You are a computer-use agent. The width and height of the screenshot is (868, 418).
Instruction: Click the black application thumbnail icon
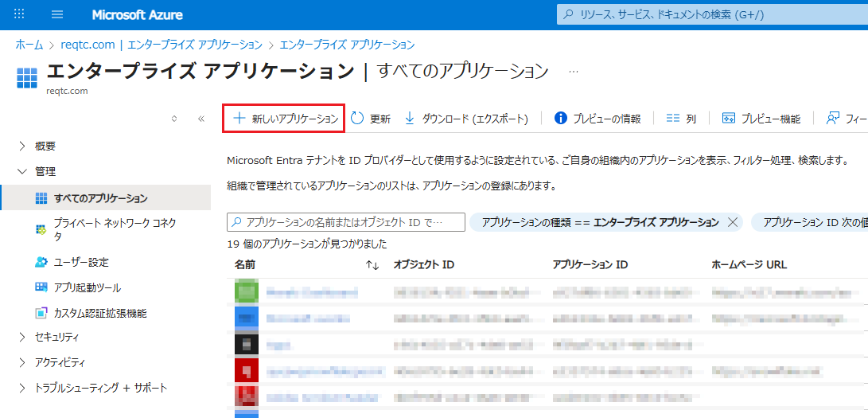click(x=246, y=345)
